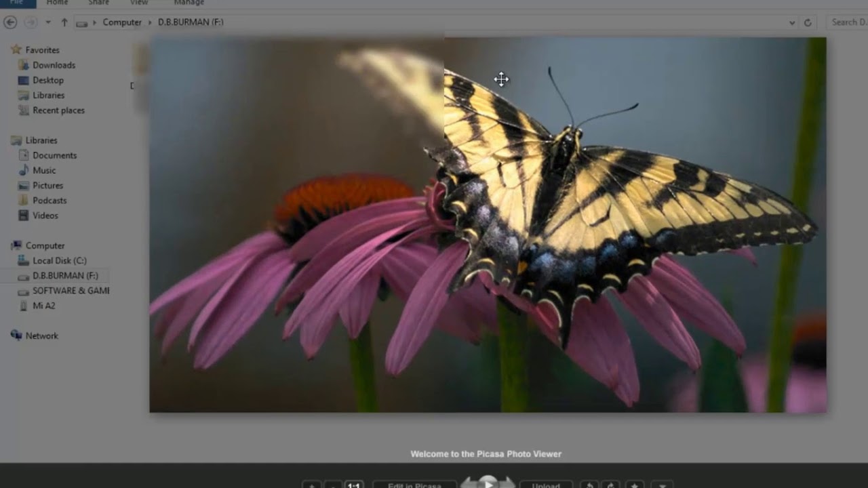
Task: Select D.B.BURMAN (F:) breadcrumb
Action: coord(191,22)
